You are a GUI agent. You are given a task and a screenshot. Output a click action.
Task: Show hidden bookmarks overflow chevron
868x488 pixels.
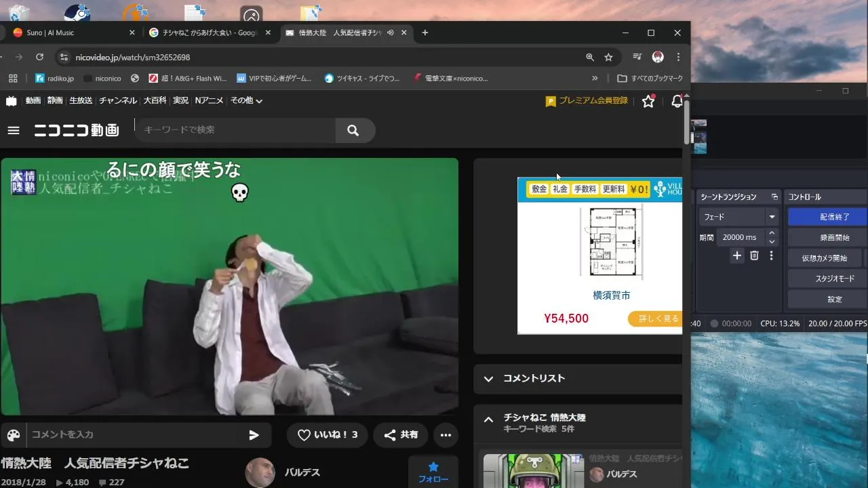595,78
